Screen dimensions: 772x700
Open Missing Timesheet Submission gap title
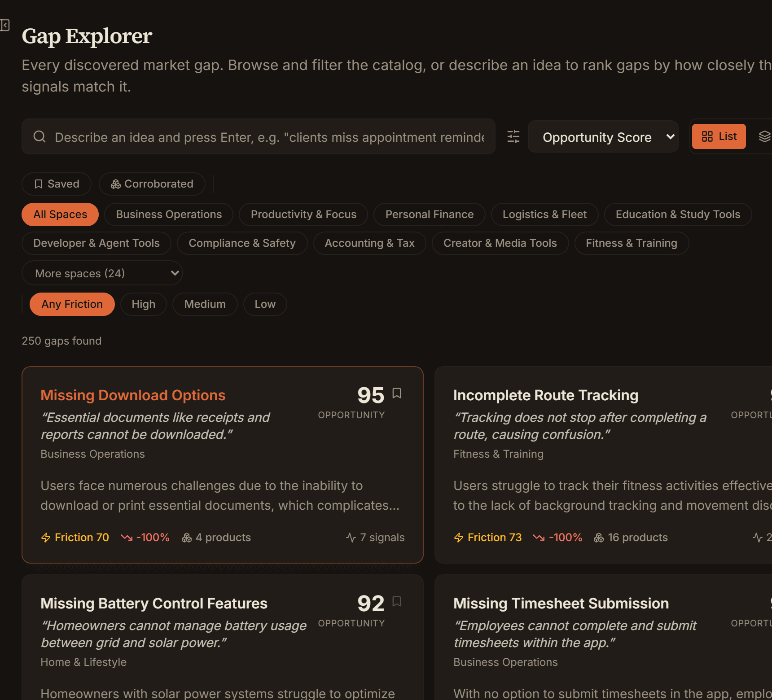[x=561, y=603]
